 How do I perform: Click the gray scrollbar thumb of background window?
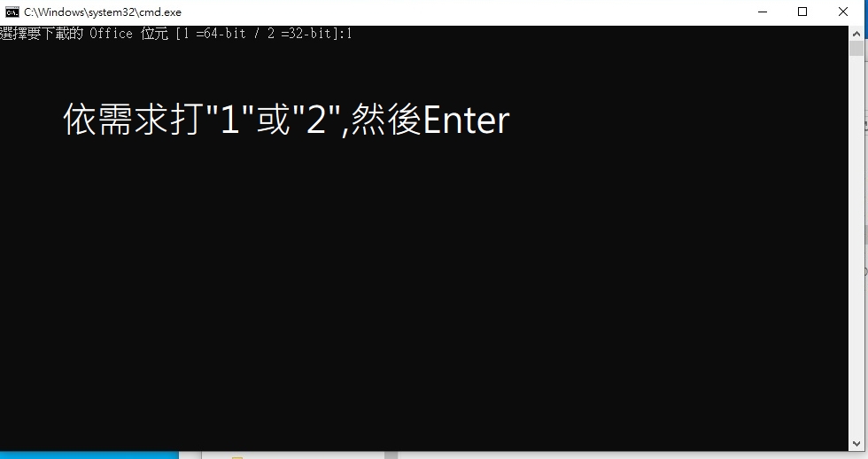point(391,455)
